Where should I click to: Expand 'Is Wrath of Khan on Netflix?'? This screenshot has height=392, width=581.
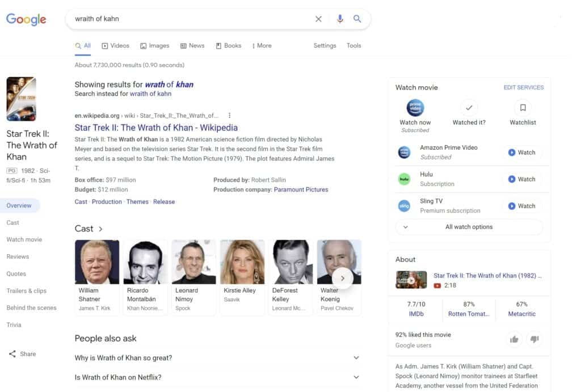[217, 377]
